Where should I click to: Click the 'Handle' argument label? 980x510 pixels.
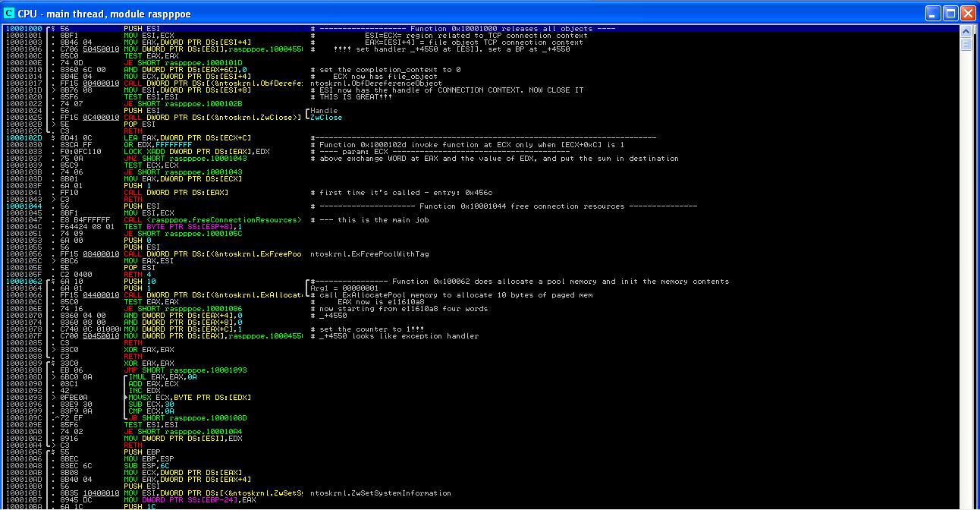pos(324,111)
